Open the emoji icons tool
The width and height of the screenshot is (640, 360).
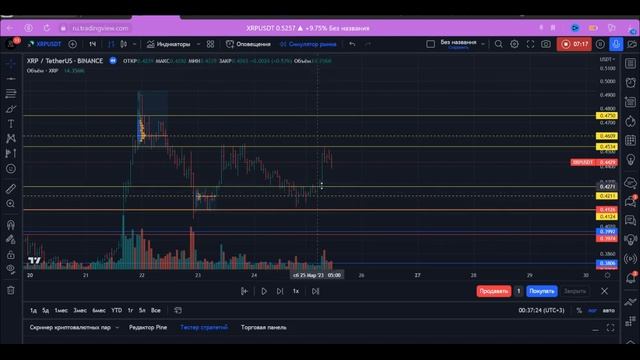[x=11, y=169]
